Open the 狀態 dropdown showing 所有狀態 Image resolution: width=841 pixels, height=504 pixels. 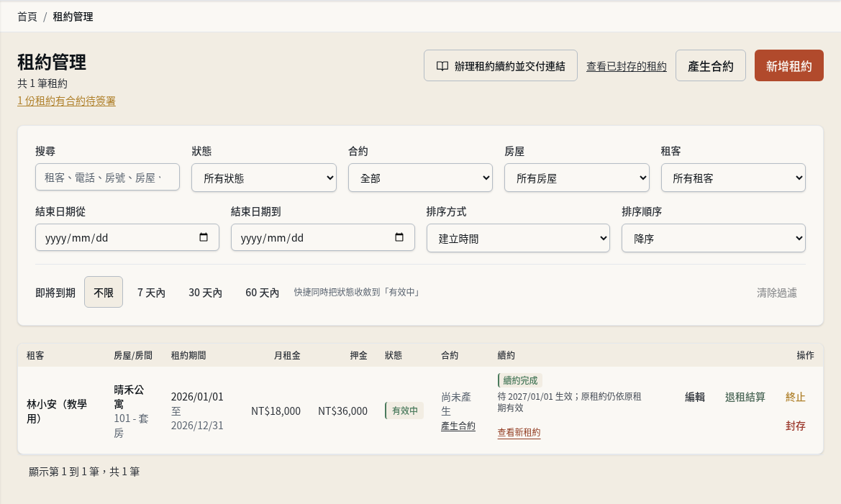tap(264, 178)
